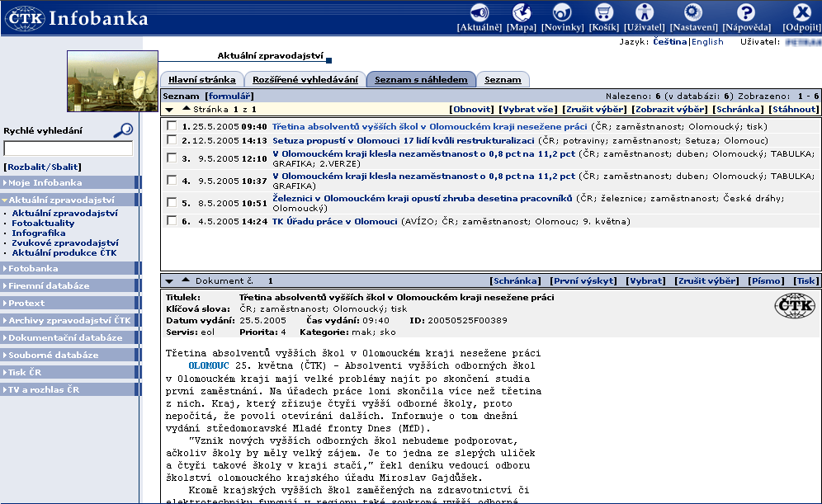The image size is (822, 504).
Task: Open the Košík shopping cart icon
Action: point(604,13)
